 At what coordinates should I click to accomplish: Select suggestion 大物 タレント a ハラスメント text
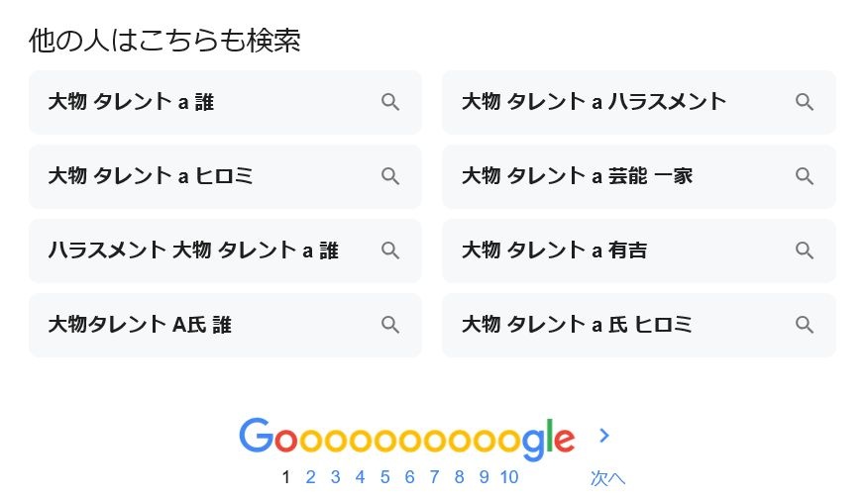(x=594, y=102)
